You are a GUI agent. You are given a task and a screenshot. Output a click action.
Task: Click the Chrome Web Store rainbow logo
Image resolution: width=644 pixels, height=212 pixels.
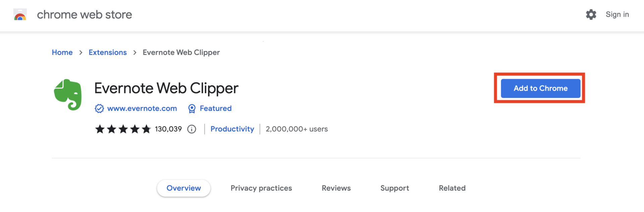[x=20, y=15]
